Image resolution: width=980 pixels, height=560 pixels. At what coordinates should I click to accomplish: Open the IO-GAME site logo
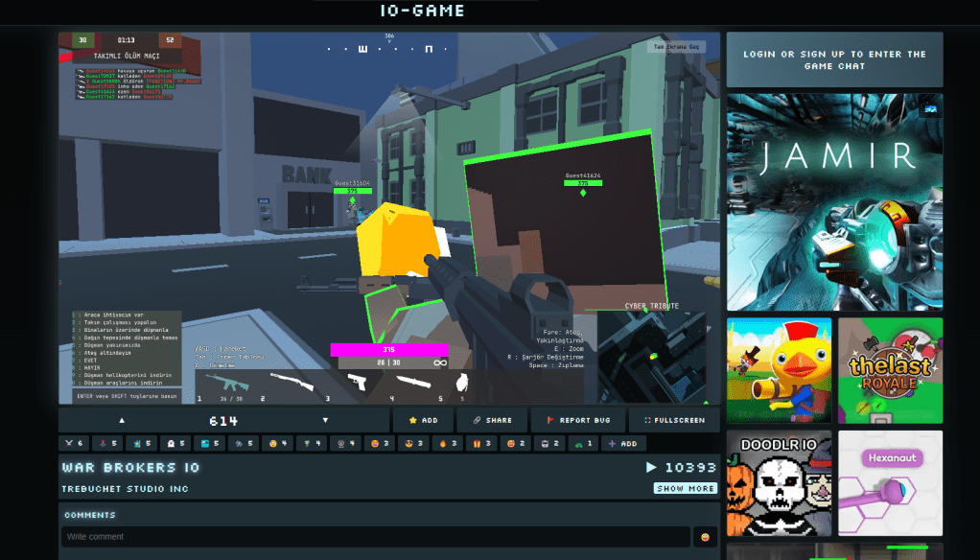(422, 12)
